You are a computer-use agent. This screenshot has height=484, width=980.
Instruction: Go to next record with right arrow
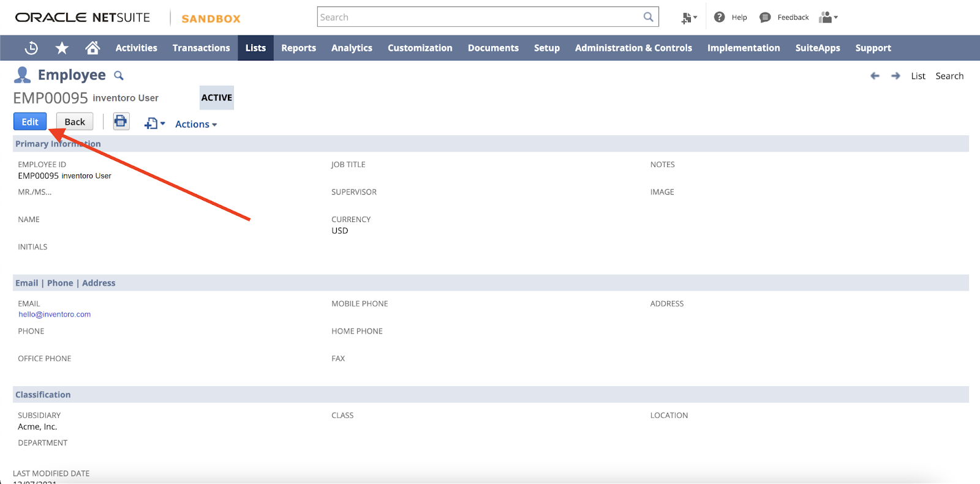pyautogui.click(x=895, y=76)
